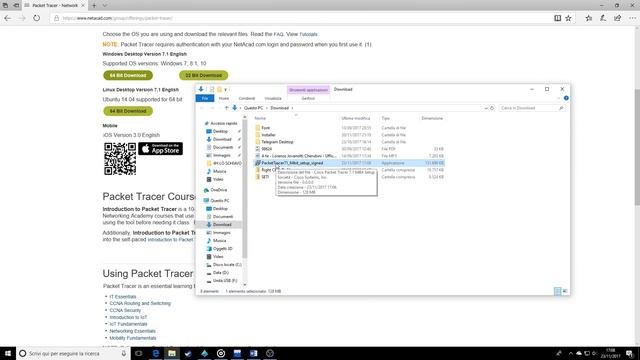Viewport: 640px width, 360px height.
Task: Sort files by the Nome column header
Action: tap(260, 118)
